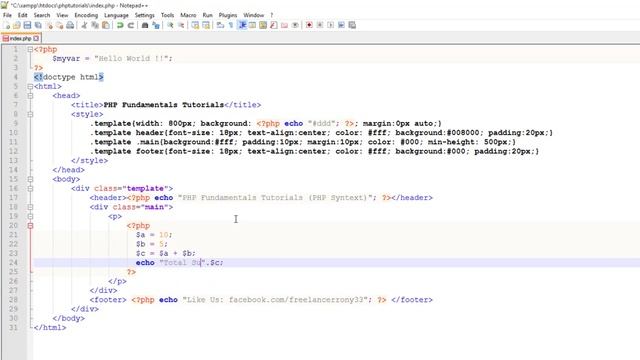The width and height of the screenshot is (640, 360).
Task: Open the Function List icon
Action: [273, 25]
